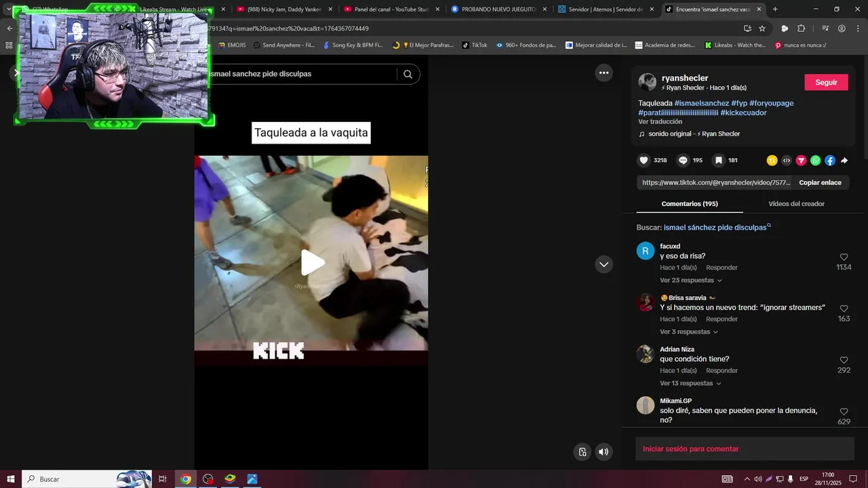Like Adrian Niza's comment

844,360
